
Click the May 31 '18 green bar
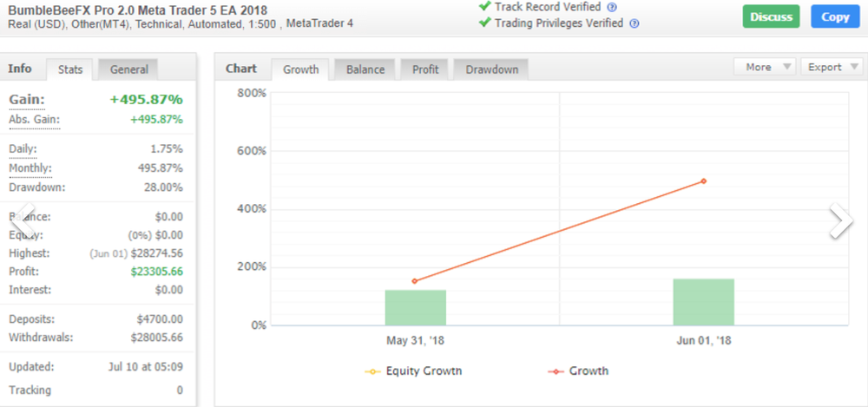[415, 307]
